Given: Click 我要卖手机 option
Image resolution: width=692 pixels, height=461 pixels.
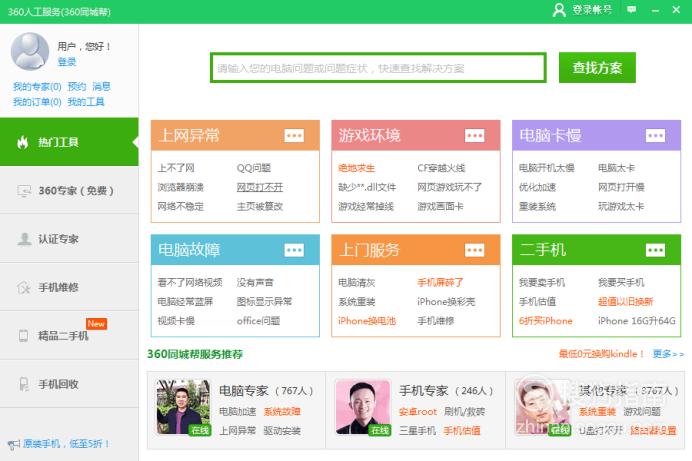Looking at the screenshot, I should pyautogui.click(x=542, y=282).
